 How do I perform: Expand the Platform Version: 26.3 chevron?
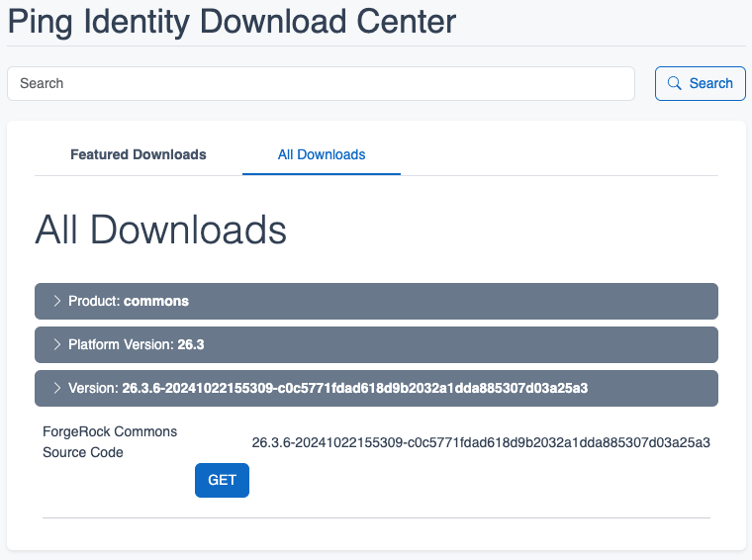point(57,344)
